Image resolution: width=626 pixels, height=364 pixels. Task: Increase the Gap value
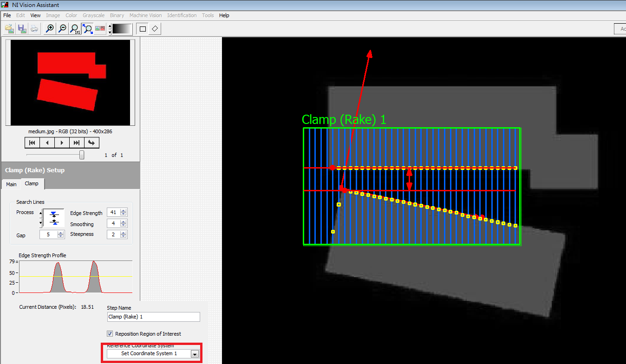point(60,233)
